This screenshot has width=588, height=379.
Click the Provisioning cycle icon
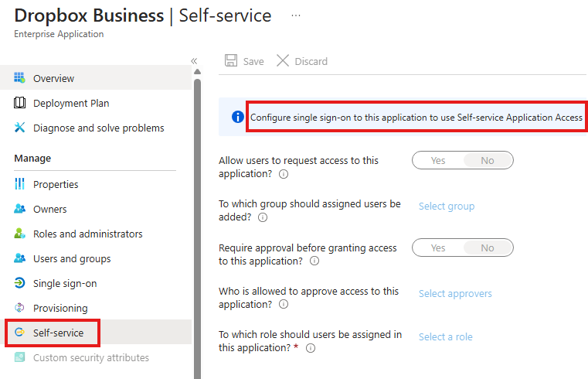tap(19, 308)
